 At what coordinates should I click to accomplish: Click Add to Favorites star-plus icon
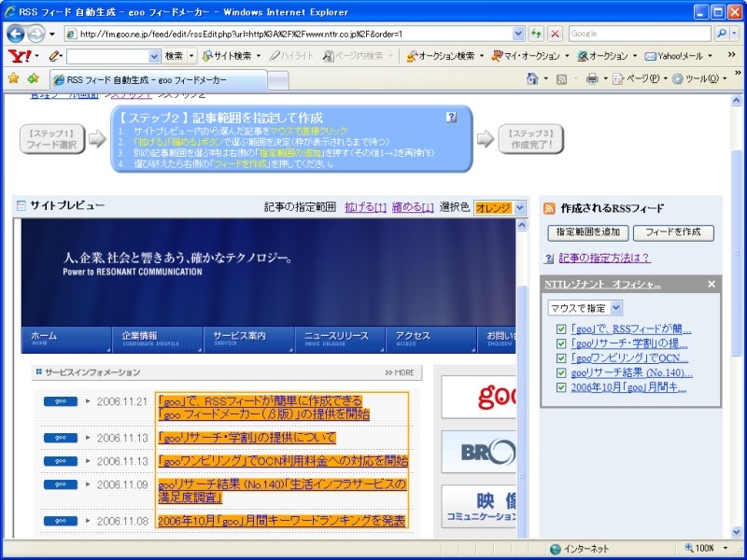[33, 78]
